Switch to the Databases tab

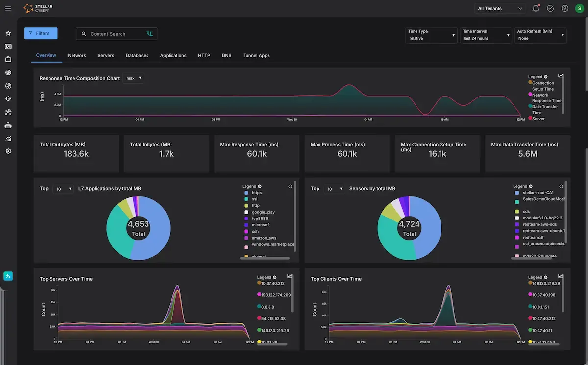(137, 56)
